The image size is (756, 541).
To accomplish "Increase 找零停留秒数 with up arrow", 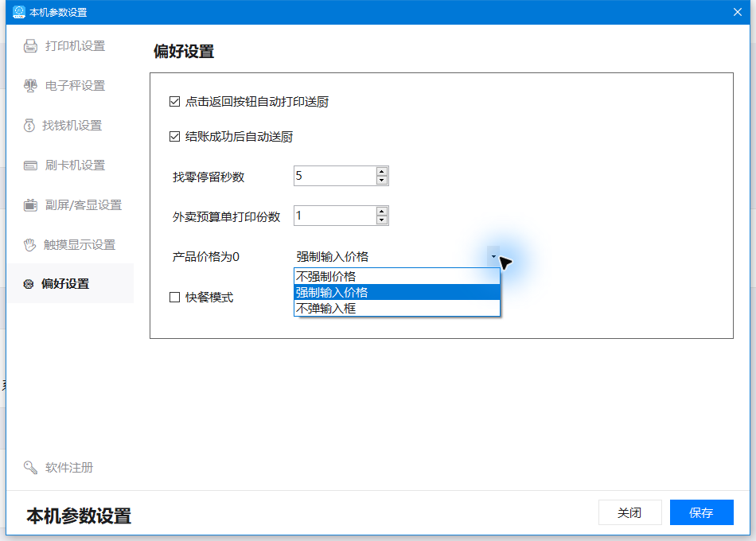I will click(x=382, y=171).
